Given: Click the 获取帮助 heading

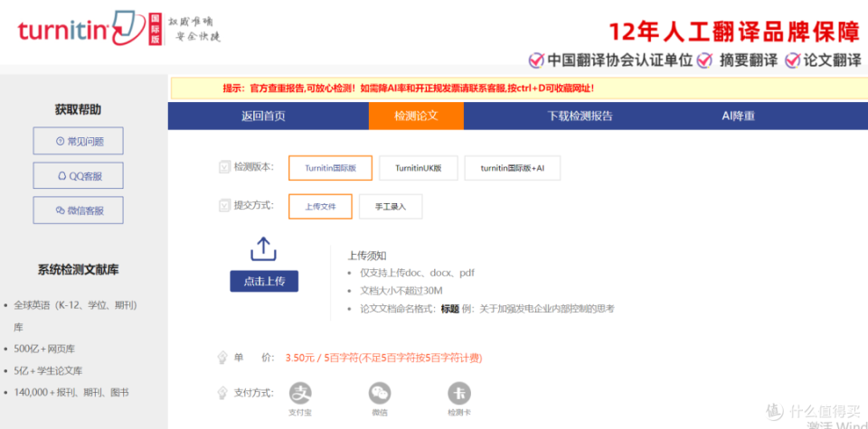Looking at the screenshot, I should pyautogui.click(x=78, y=109).
